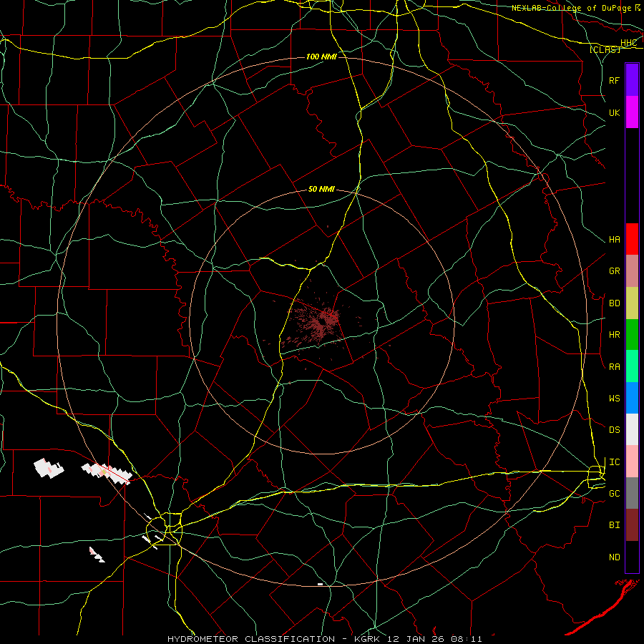Click the RF legend label
The image size is (644, 644).
[614, 80]
